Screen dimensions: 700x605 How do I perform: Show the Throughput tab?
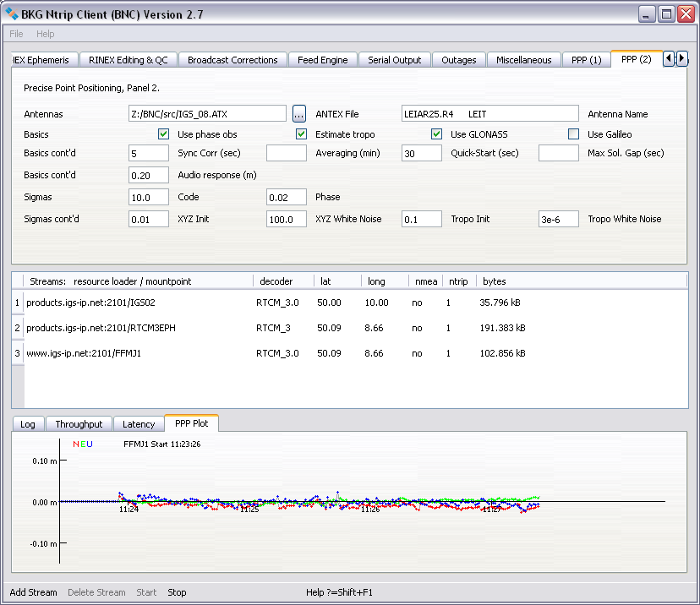coord(79,424)
